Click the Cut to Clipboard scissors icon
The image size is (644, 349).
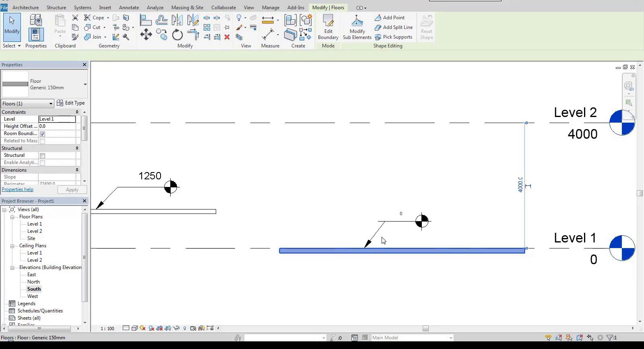[x=75, y=18]
